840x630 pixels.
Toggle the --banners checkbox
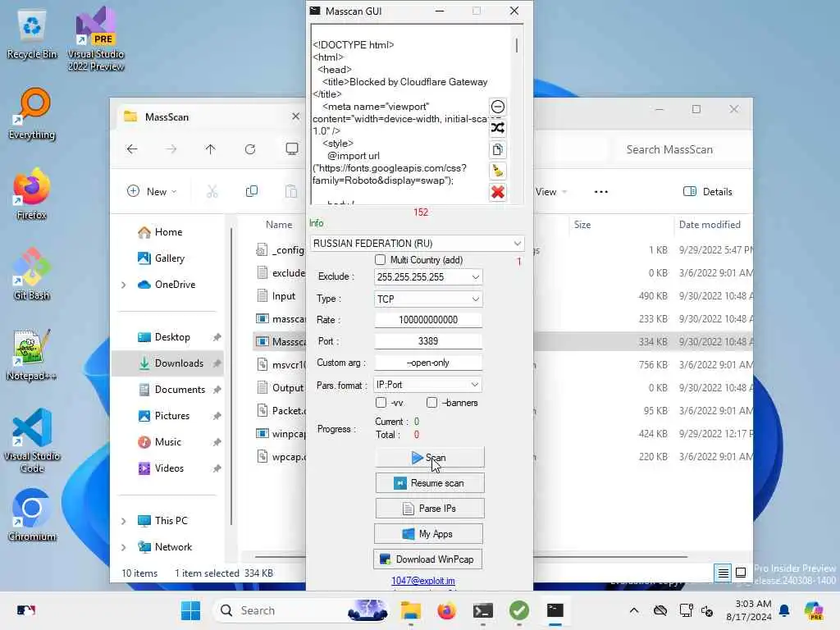coord(431,402)
